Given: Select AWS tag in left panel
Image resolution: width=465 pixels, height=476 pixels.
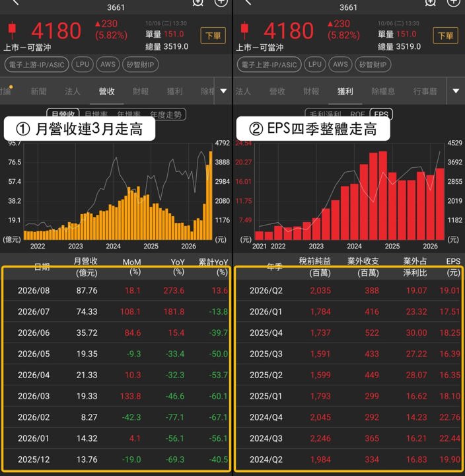Looking at the screenshot, I should pyautogui.click(x=108, y=65).
